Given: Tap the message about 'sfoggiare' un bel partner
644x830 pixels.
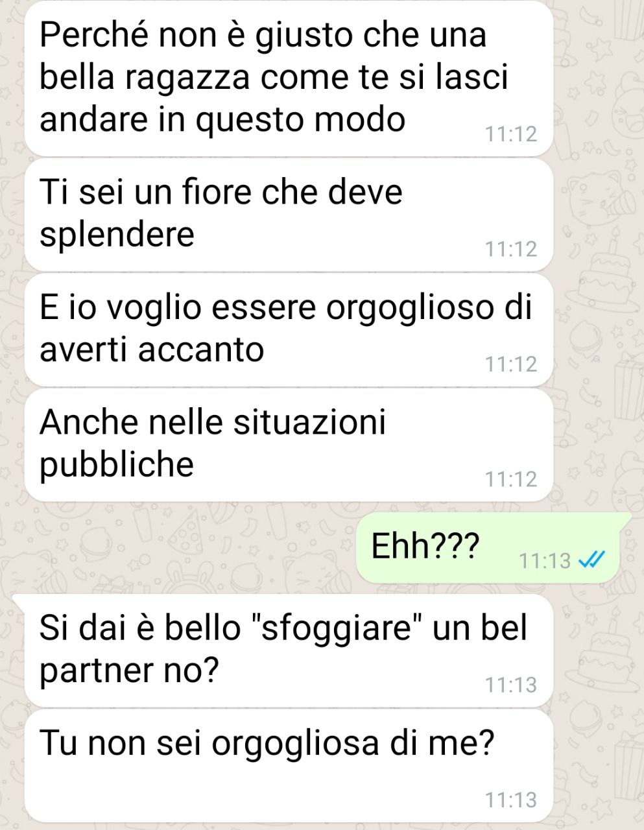Looking at the screenshot, I should click(289, 650).
